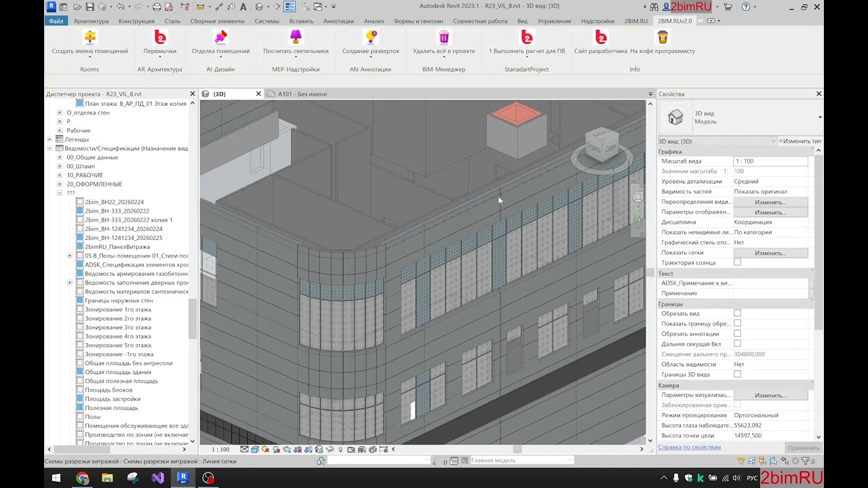Close the Диспетчер проекта panel
This screenshot has width=868, height=488.
tap(193, 94)
